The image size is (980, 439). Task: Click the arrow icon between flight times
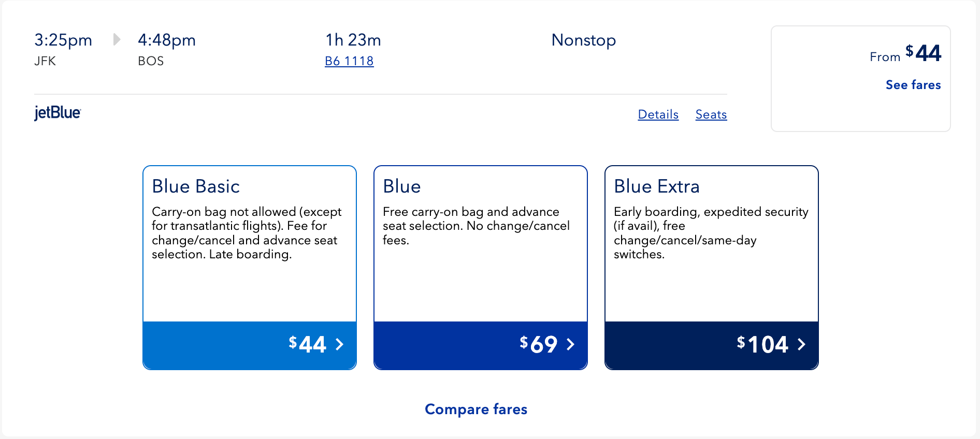coord(117,40)
